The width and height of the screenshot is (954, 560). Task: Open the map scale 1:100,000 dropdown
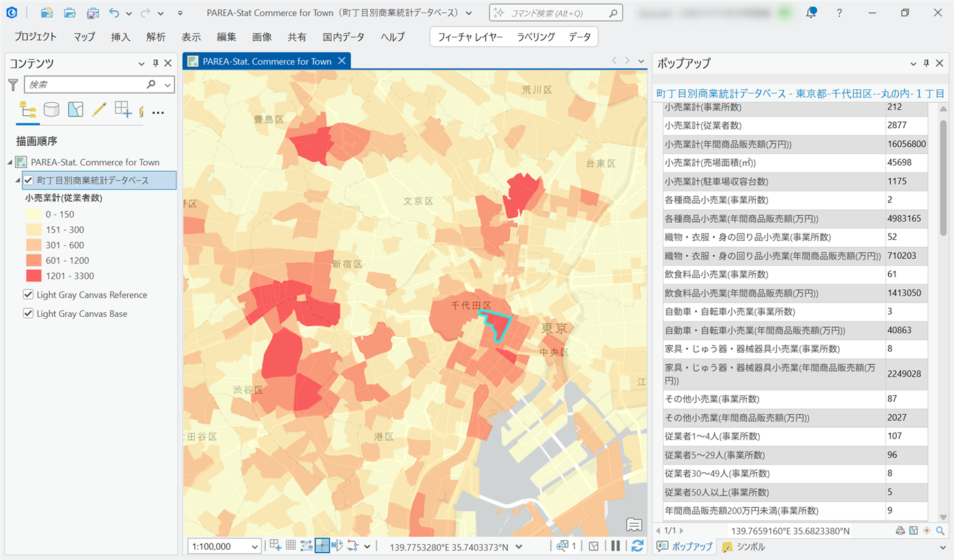click(x=255, y=546)
